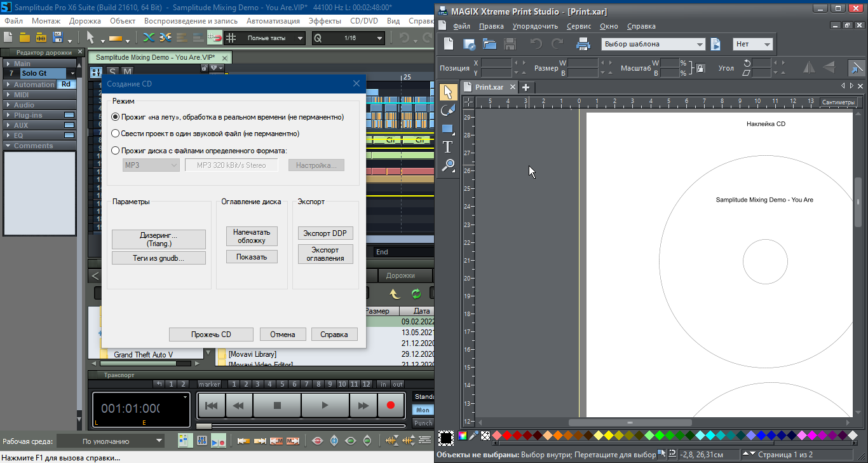Select the on-the-fly burn radio option
868x463 pixels.
coord(115,117)
